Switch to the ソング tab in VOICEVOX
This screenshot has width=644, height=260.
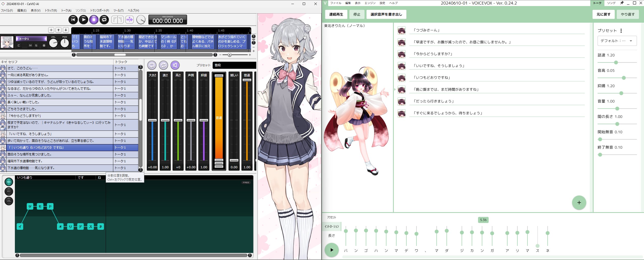(x=611, y=3)
